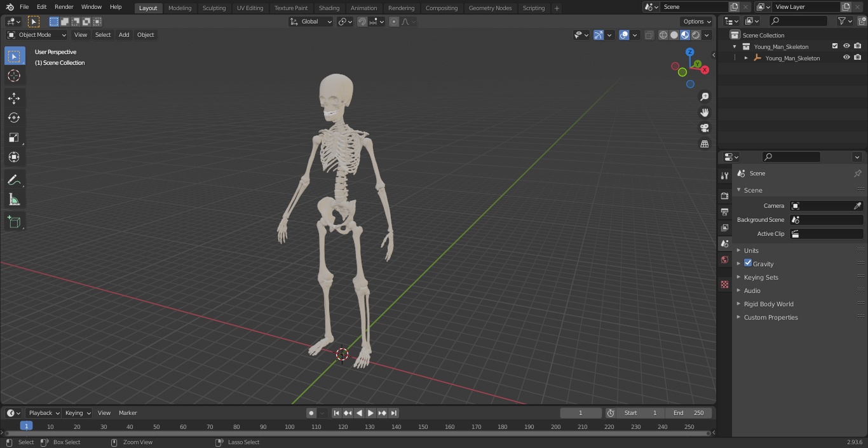Click the Z axis gizmo handle
Image resolution: width=868 pixels, height=448 pixels.
click(x=689, y=52)
